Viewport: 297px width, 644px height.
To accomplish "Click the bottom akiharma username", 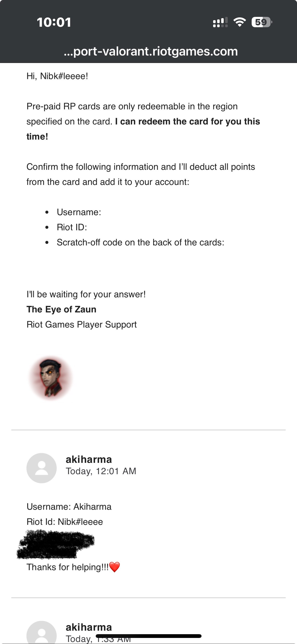I will pos(89,627).
